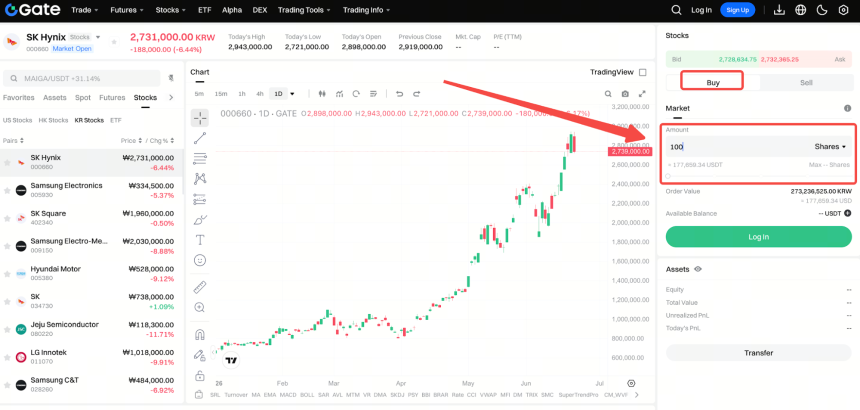Click the amount slider handle
Viewport: 860px width, 410px height.
[x=668, y=176]
